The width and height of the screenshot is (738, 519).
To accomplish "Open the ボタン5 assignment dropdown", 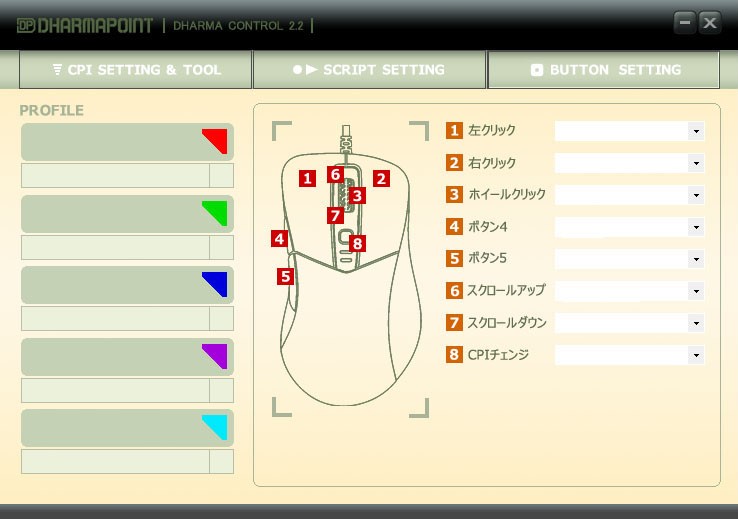I will (629, 259).
